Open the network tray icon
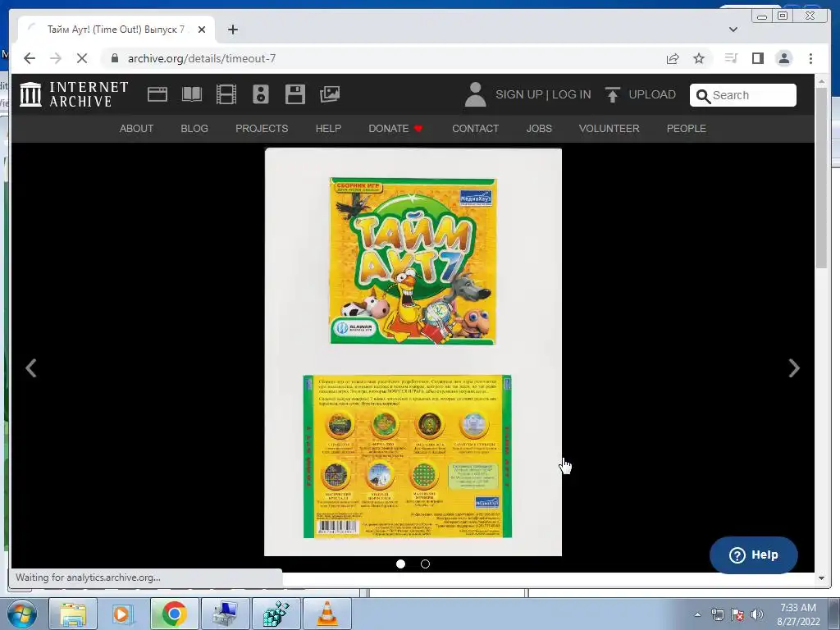 (717, 614)
